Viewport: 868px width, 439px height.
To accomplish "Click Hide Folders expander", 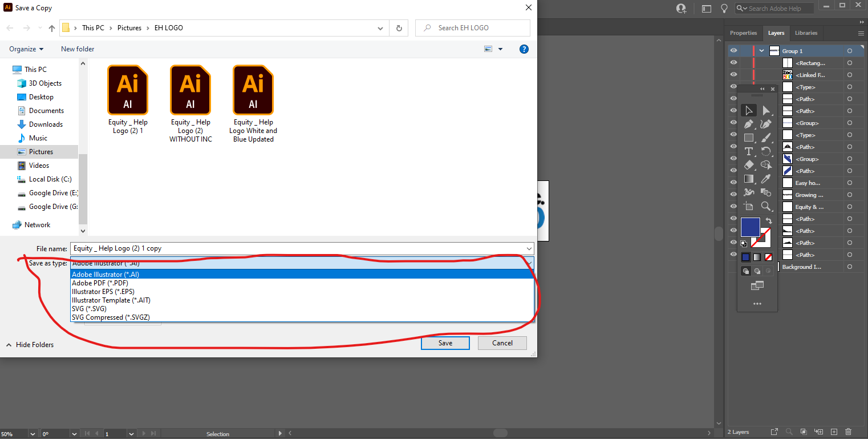I will (x=30, y=345).
